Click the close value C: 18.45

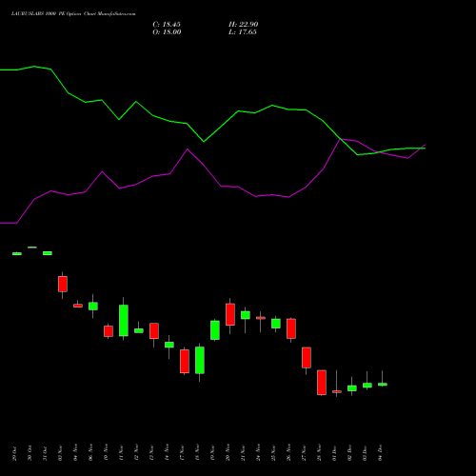167,25
